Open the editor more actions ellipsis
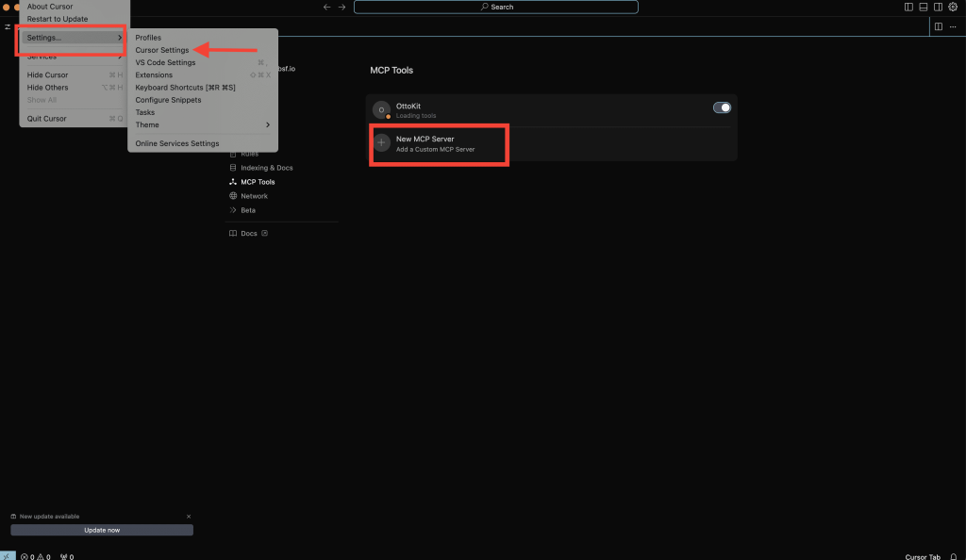 click(x=953, y=26)
